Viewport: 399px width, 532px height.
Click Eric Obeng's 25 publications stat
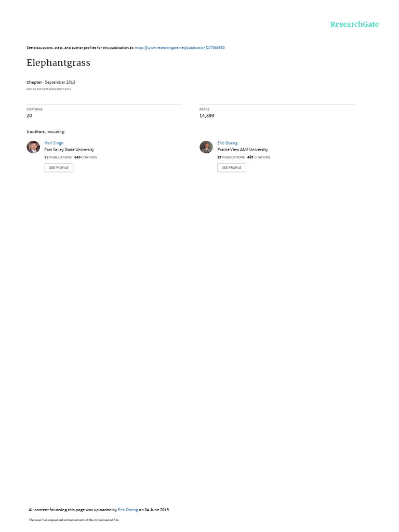(x=231, y=157)
